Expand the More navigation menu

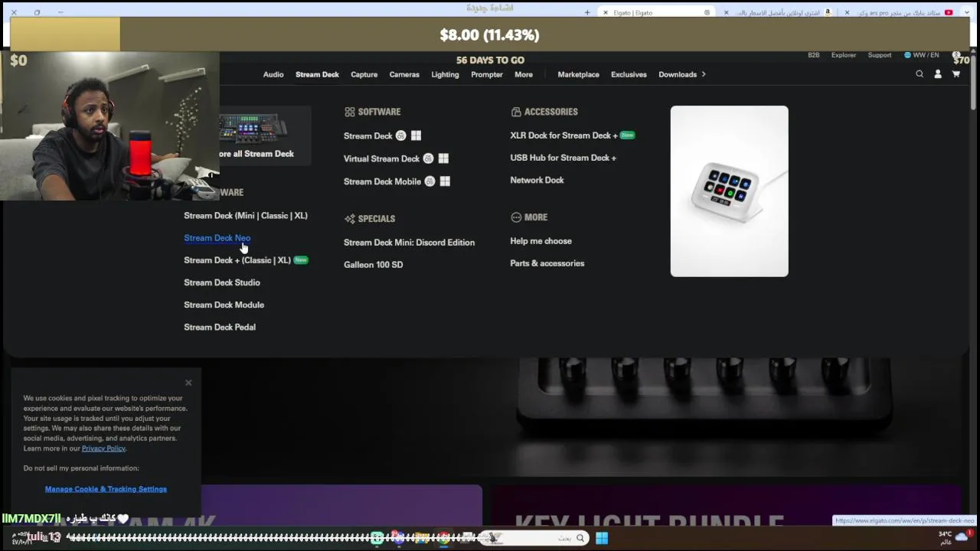[x=524, y=74]
